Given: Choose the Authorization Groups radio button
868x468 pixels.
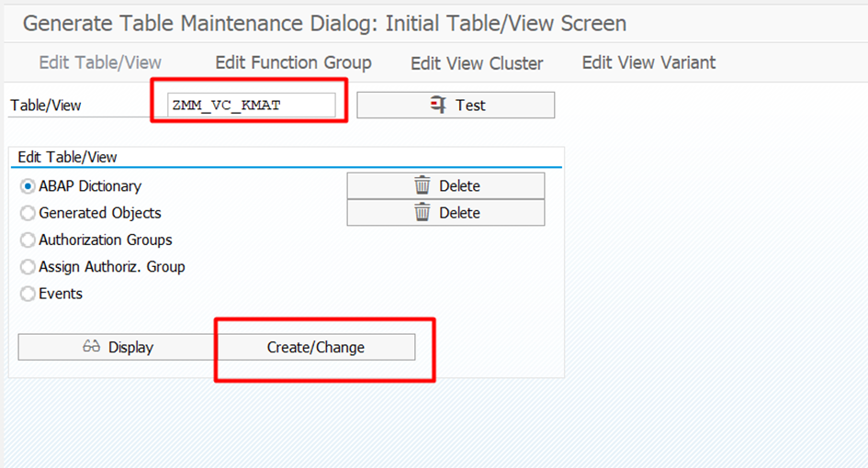Looking at the screenshot, I should [x=28, y=240].
